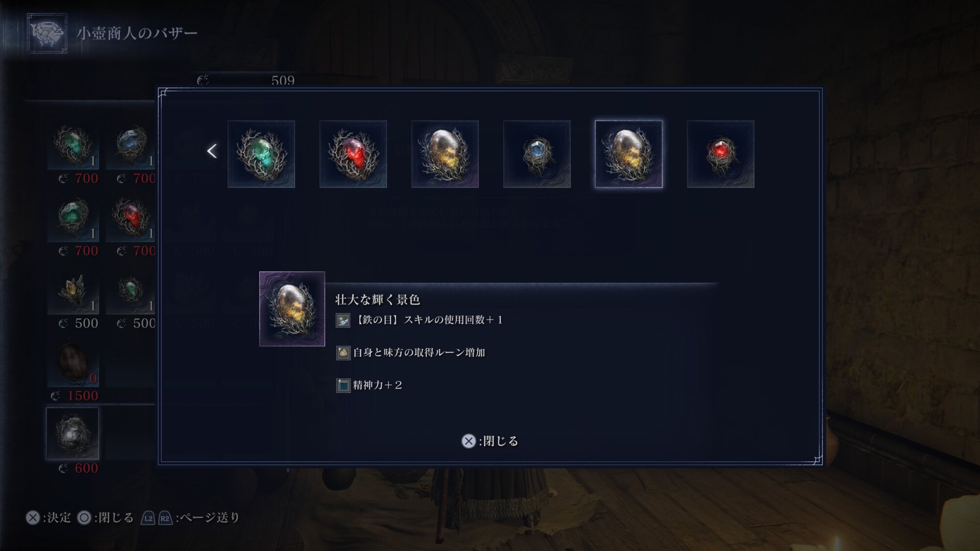Select the highlighted yellow relic in the carousel

(629, 154)
